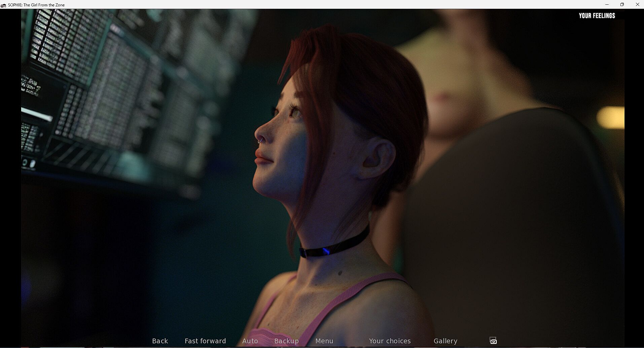Open the game Menu

324,341
